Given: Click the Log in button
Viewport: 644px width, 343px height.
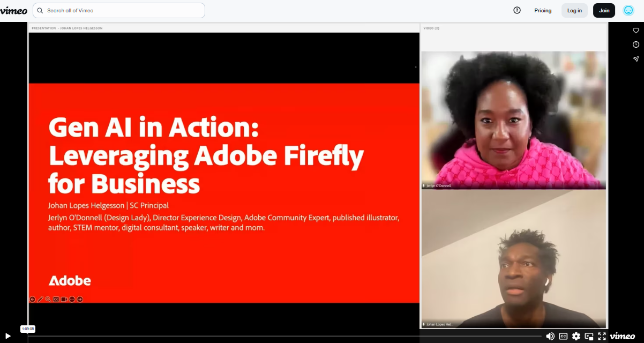Looking at the screenshot, I should (574, 10).
